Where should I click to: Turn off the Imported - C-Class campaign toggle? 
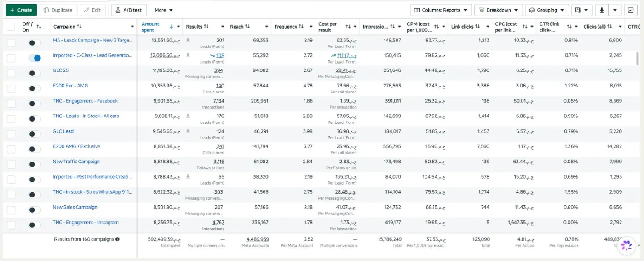[x=34, y=58]
